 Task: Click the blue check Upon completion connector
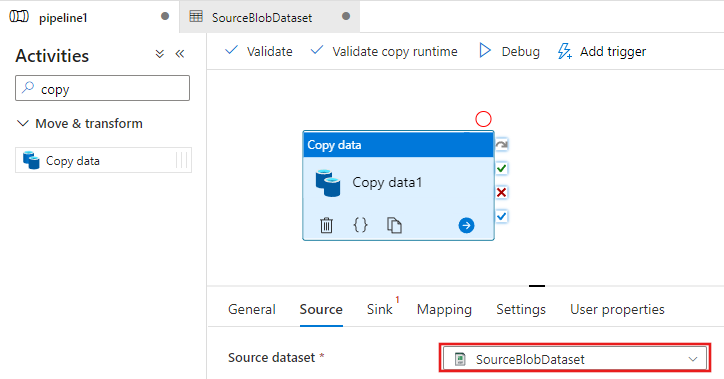(501, 216)
